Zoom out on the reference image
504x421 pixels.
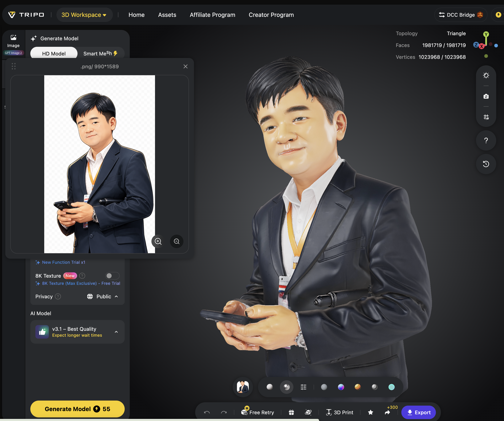(177, 241)
